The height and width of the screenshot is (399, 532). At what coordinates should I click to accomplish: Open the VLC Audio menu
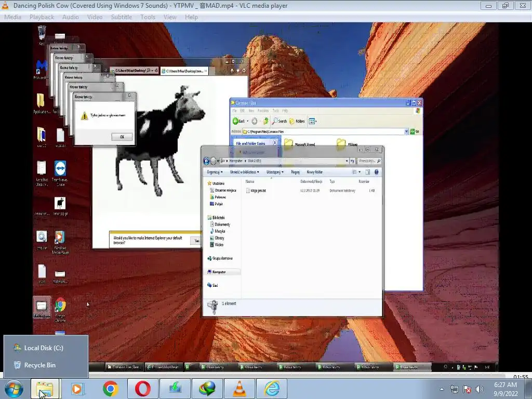tap(70, 17)
